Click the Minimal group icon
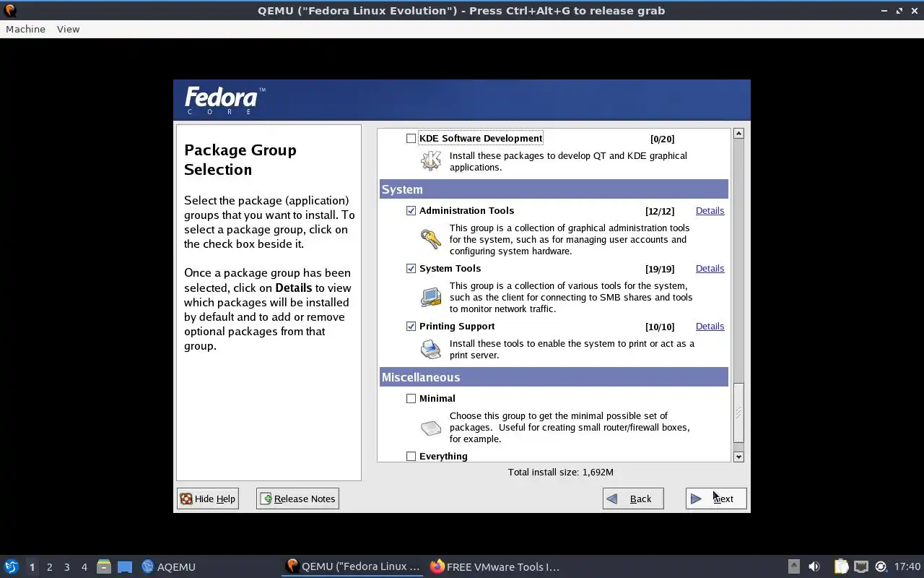 pos(431,428)
